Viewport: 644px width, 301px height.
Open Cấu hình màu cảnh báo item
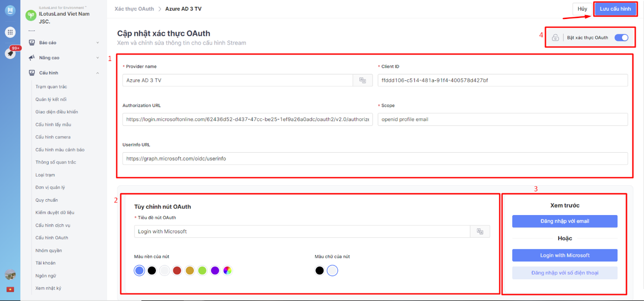[60, 150]
